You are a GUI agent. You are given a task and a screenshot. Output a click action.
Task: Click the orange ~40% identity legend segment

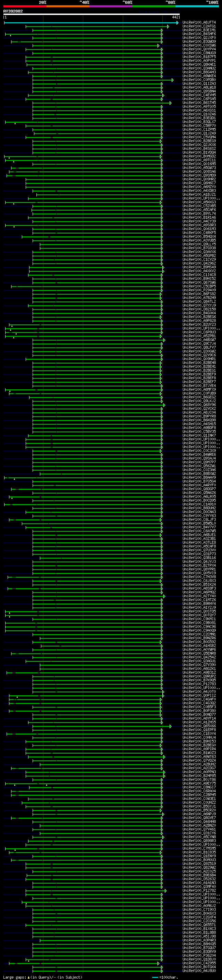[x=68, y=6]
